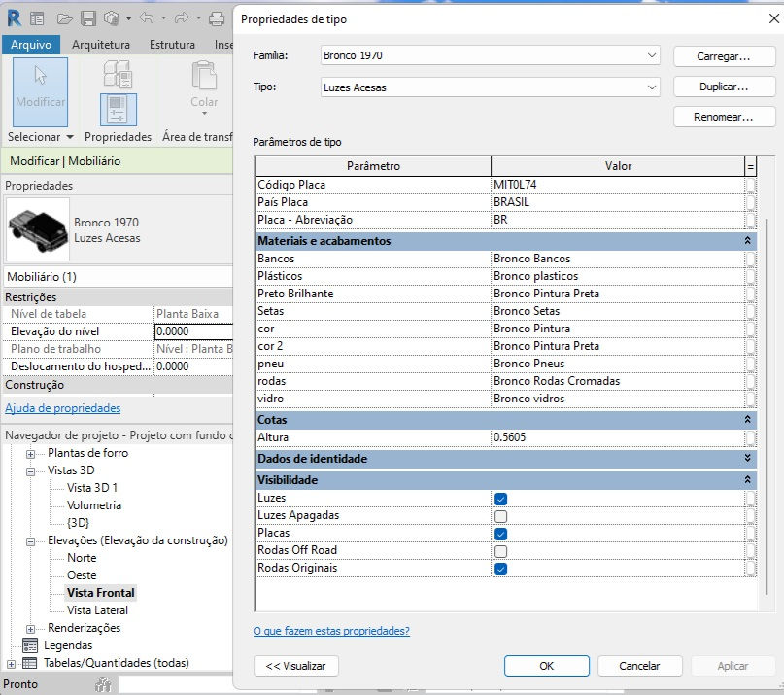
Task: Click the Type Properties icon in ribbon
Action: (x=118, y=73)
